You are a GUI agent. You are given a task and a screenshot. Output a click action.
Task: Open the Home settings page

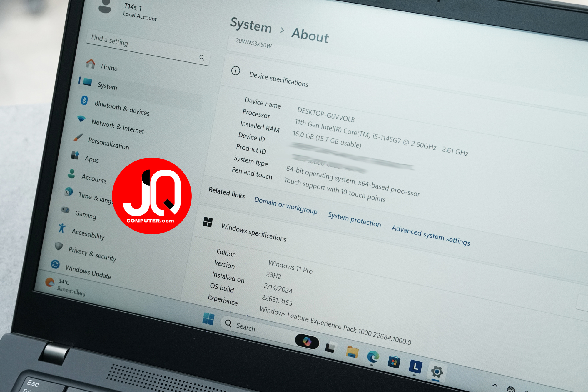[x=109, y=67]
